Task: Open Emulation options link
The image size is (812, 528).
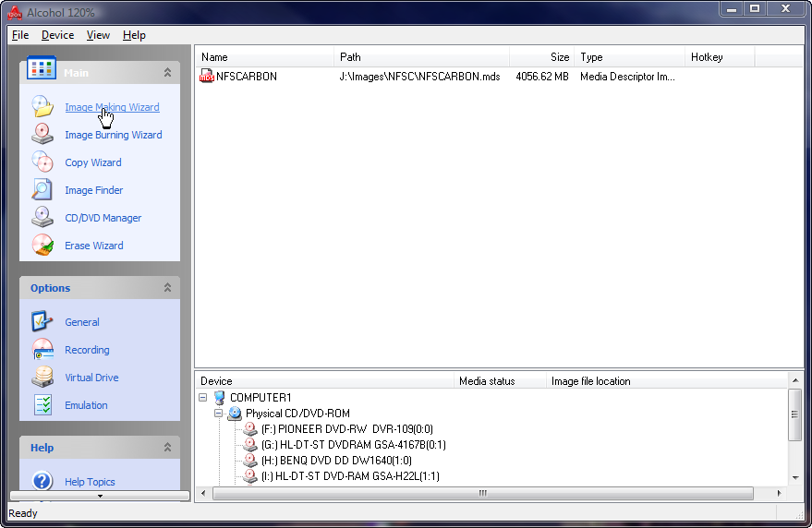Action: 86,405
